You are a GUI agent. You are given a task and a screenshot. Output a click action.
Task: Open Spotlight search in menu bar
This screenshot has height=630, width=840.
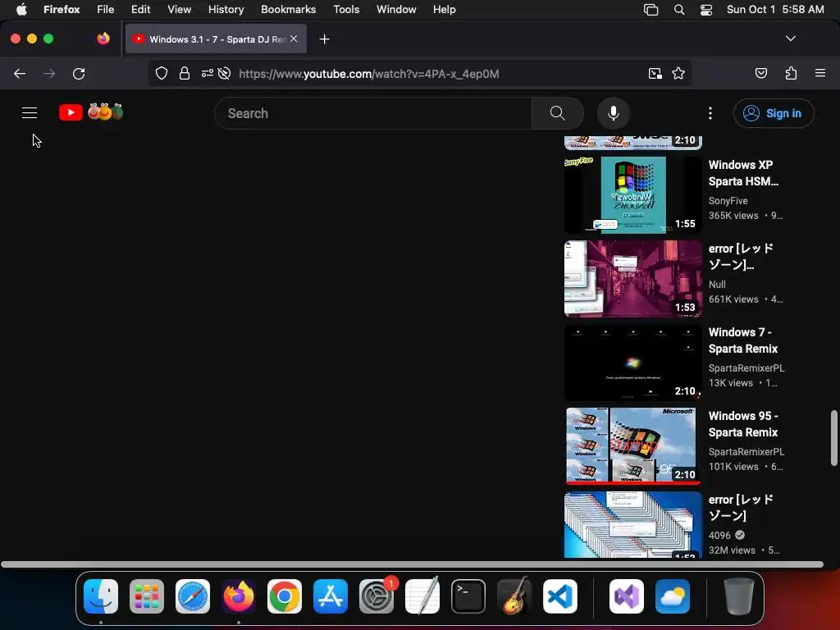(x=678, y=10)
